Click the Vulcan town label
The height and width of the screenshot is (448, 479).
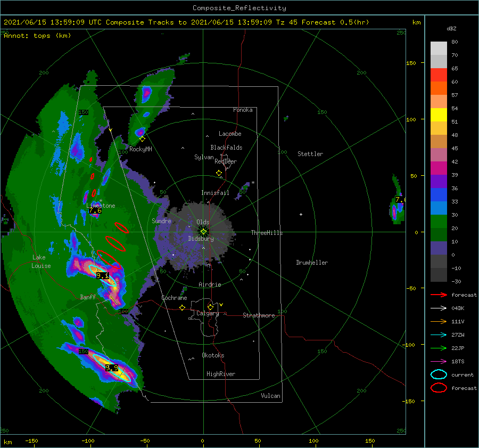(x=271, y=396)
